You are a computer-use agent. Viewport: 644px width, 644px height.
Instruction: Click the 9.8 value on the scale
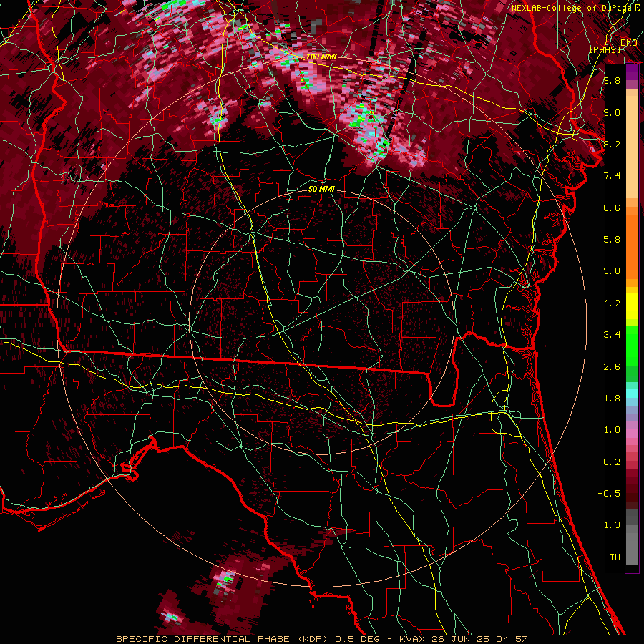[x=612, y=80]
